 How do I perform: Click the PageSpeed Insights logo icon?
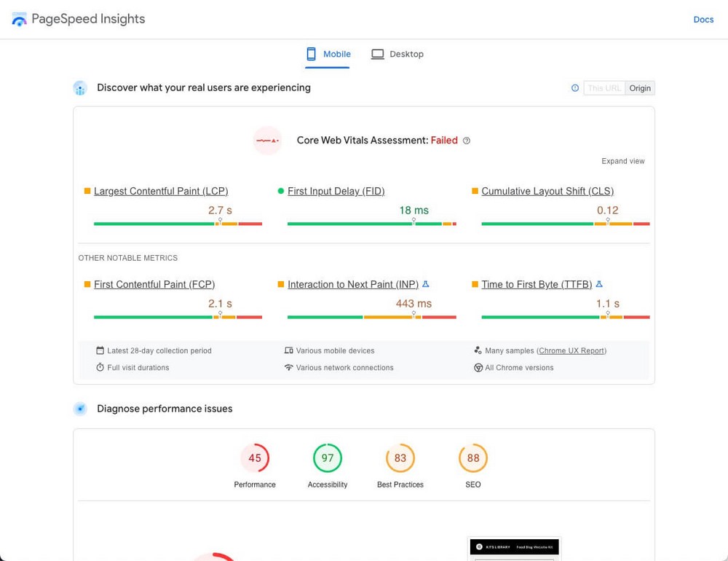tap(19, 19)
